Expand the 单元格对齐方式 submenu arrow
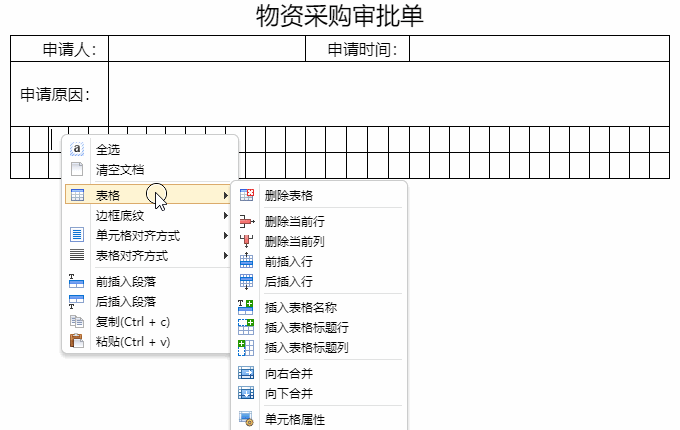Screen dimensions: 680x430 click(225, 235)
